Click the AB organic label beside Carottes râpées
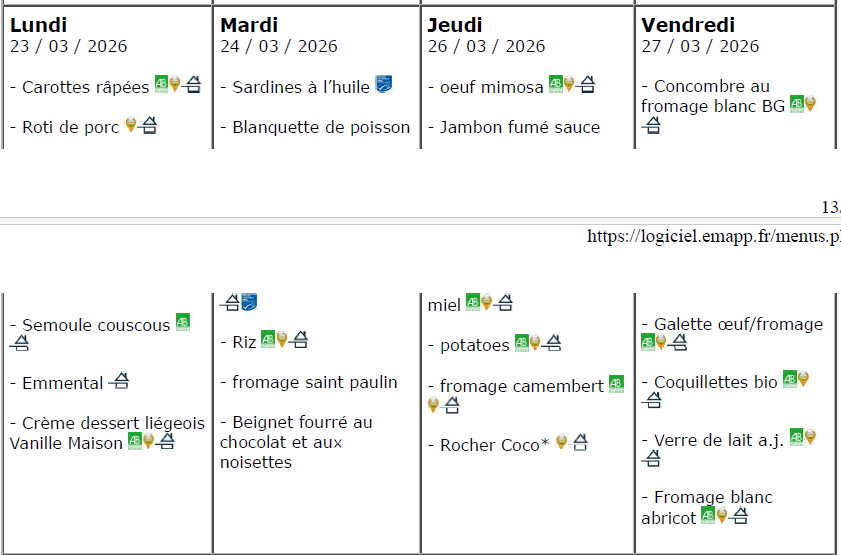The height and width of the screenshot is (555, 841). coord(161,85)
